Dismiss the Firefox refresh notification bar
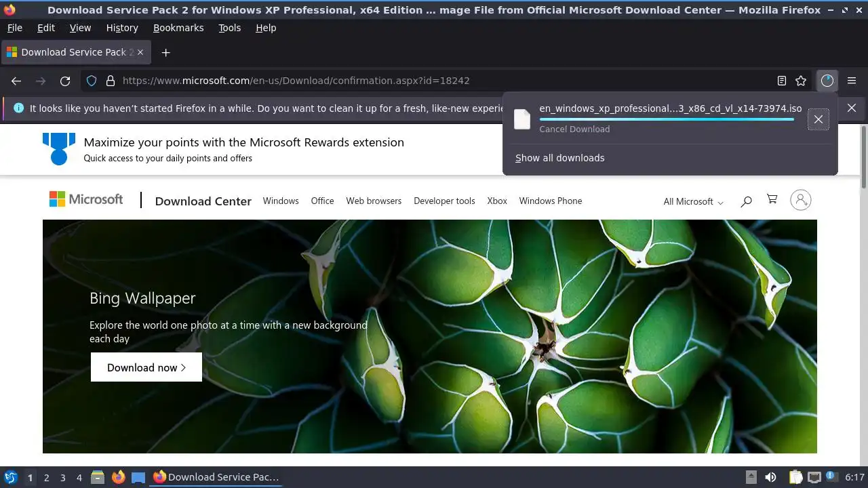This screenshot has height=488, width=868. pyautogui.click(x=852, y=108)
